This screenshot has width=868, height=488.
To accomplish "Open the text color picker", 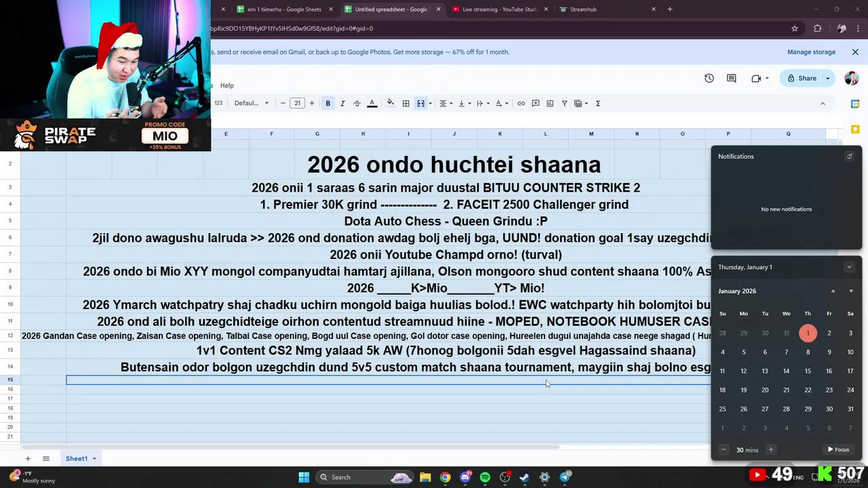I will 372,103.
